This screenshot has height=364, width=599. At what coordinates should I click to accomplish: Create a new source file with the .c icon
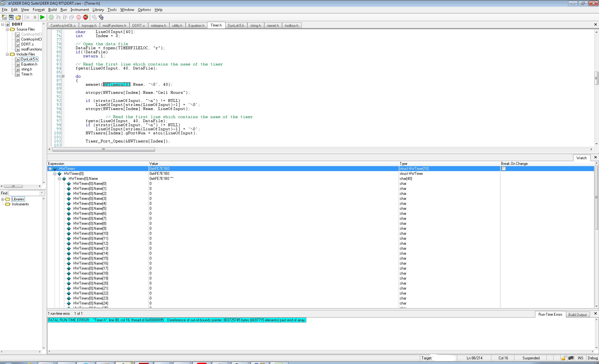coord(4,17)
